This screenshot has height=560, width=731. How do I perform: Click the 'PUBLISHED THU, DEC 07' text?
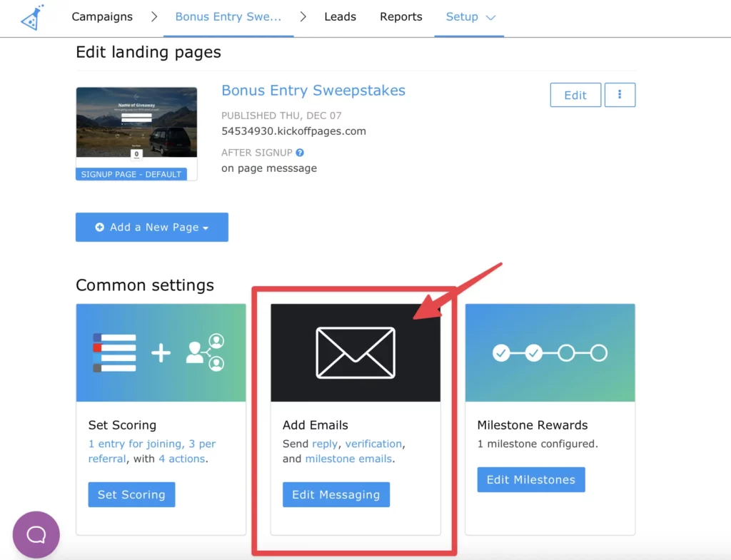tap(281, 116)
